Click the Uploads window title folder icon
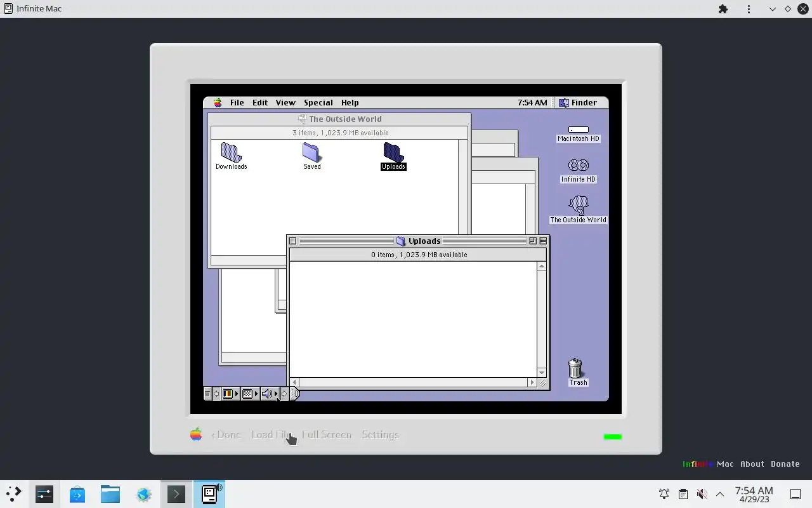 click(x=401, y=241)
